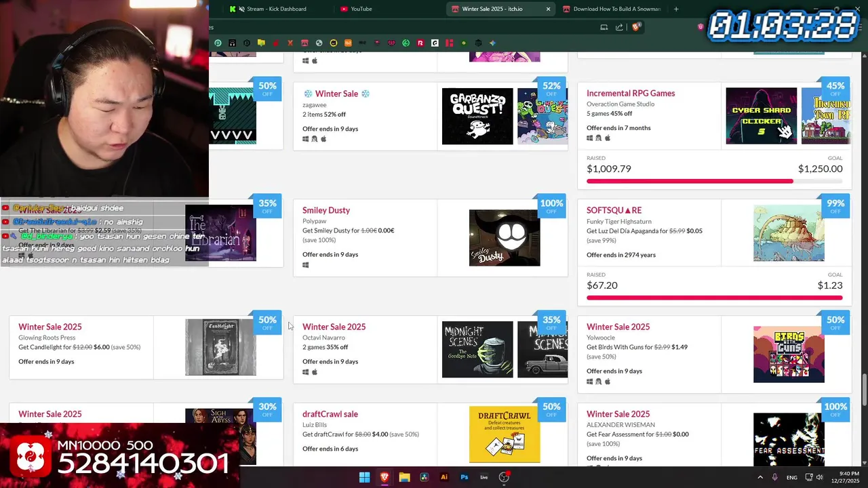Open the Live app taskbar icon
Viewport: 868px width, 488px height.
click(484, 477)
